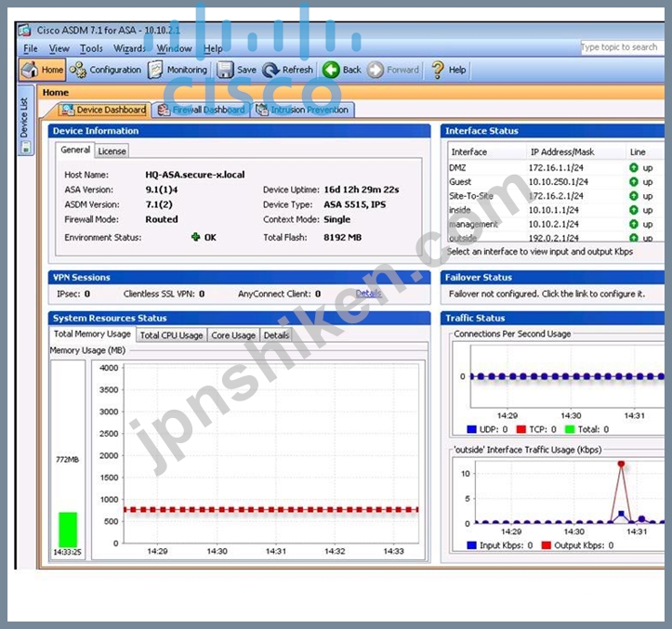Click the Site-To-Site line status up icon
The image size is (672, 629).
tap(634, 196)
